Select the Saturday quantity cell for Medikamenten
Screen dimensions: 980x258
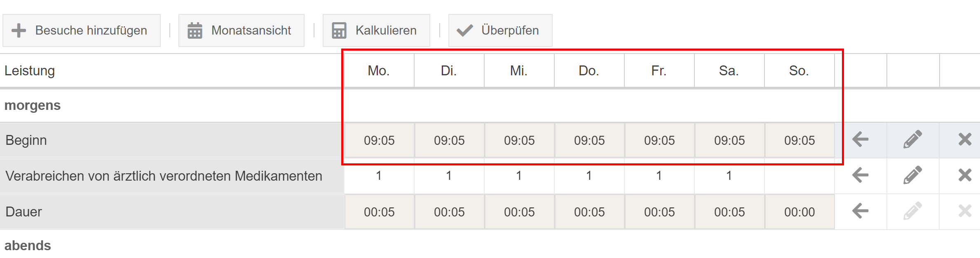tap(729, 176)
